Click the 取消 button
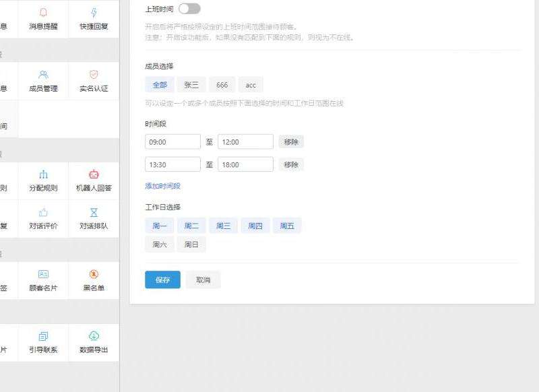 point(203,280)
